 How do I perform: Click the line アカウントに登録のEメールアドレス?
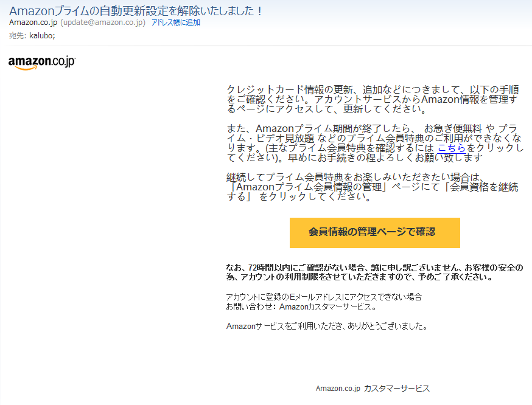coord(324,297)
